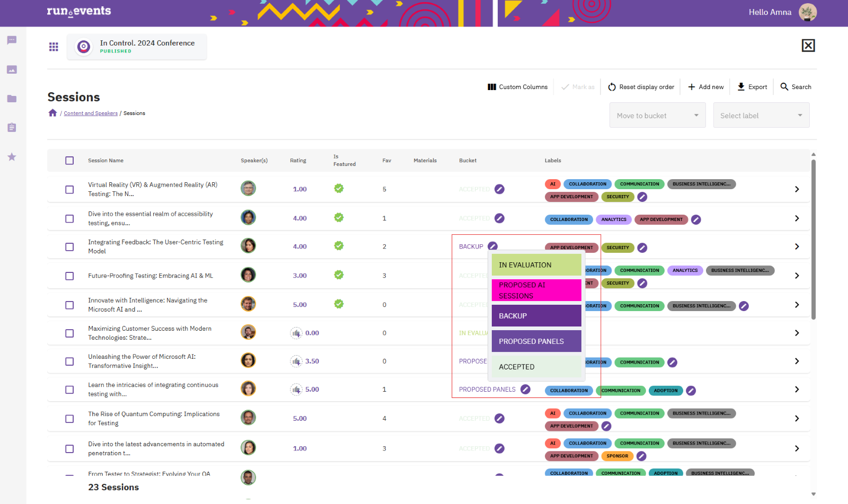The image size is (848, 504).
Task: Click Reset display order
Action: click(641, 87)
